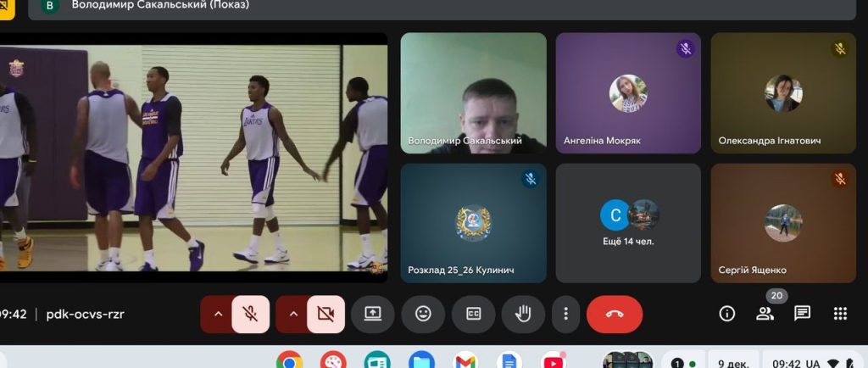
Task: Show the participants people panel
Action: (x=765, y=314)
